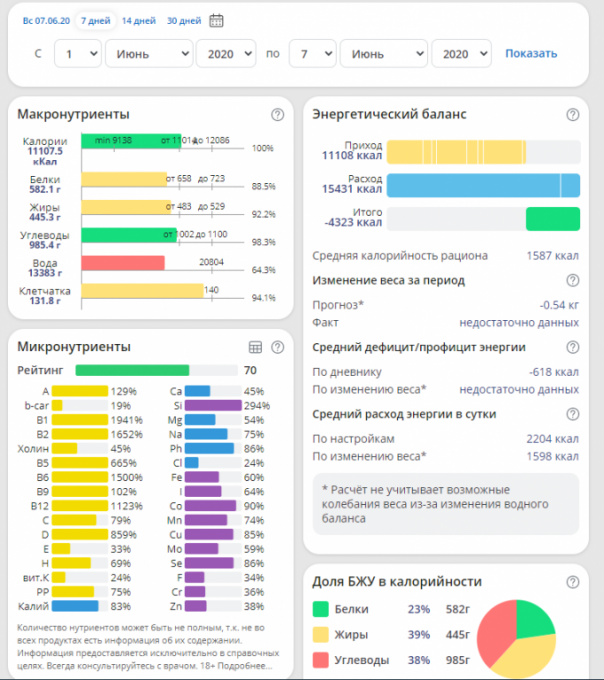Open table view icon in Микронутриенты

coord(255,347)
